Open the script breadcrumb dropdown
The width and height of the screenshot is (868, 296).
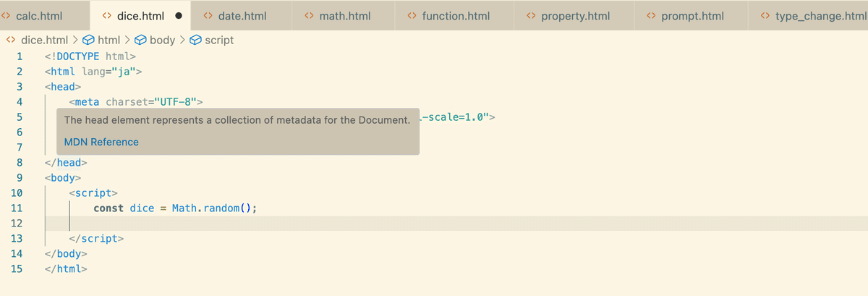(x=218, y=40)
